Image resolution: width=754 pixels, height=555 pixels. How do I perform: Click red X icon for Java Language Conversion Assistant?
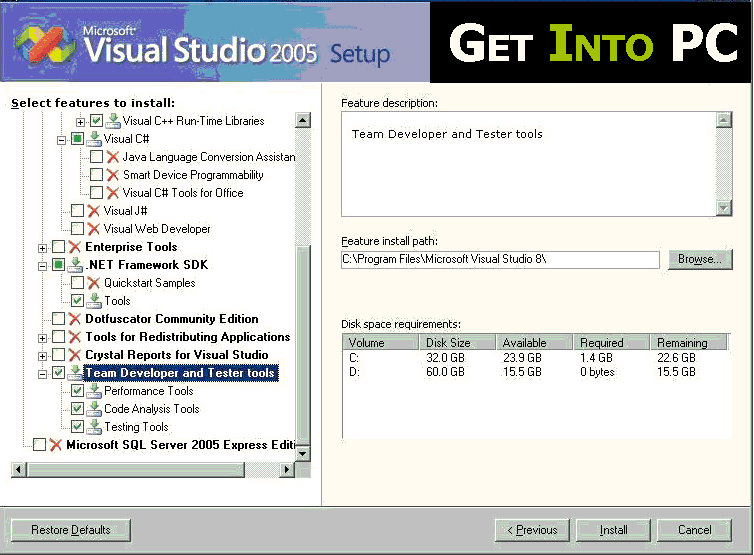pos(113,157)
